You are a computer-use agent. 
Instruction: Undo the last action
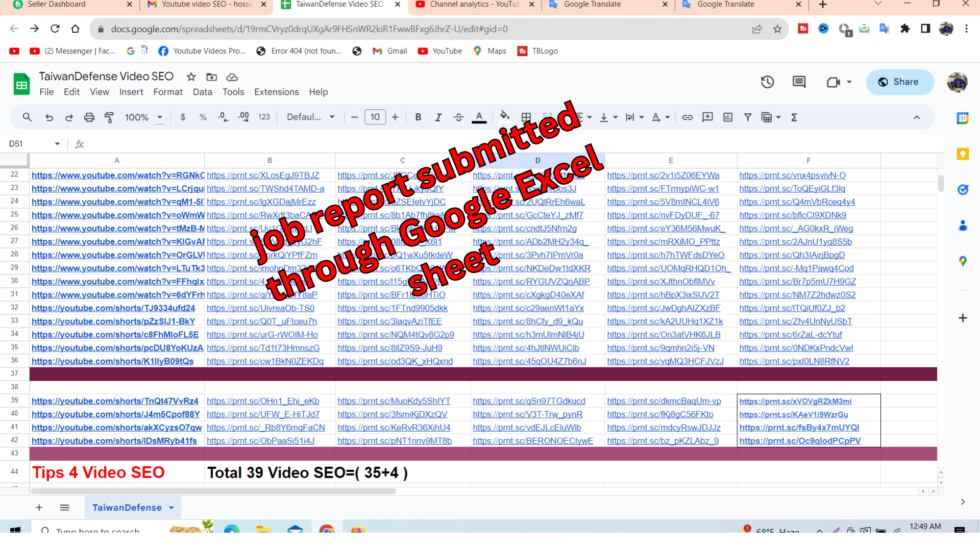[x=49, y=117]
